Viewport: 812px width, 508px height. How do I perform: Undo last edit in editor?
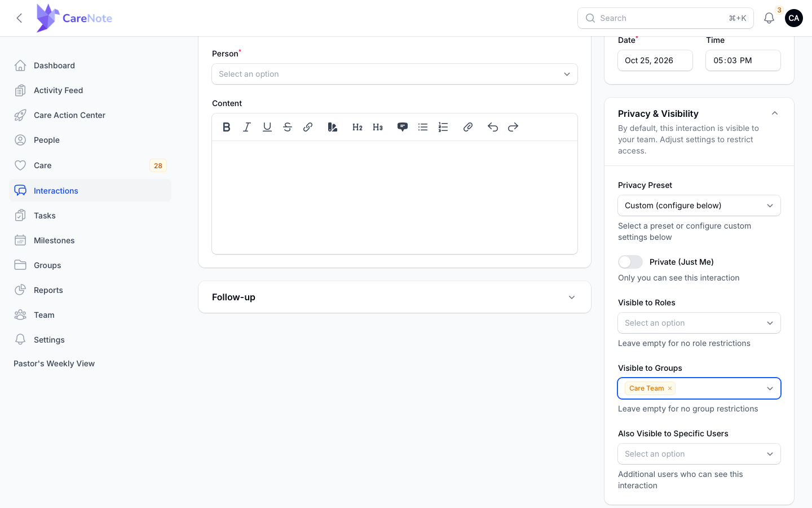pos(493,127)
